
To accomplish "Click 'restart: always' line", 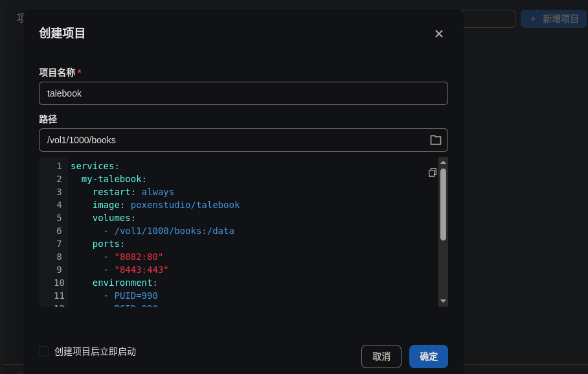I will click(133, 192).
